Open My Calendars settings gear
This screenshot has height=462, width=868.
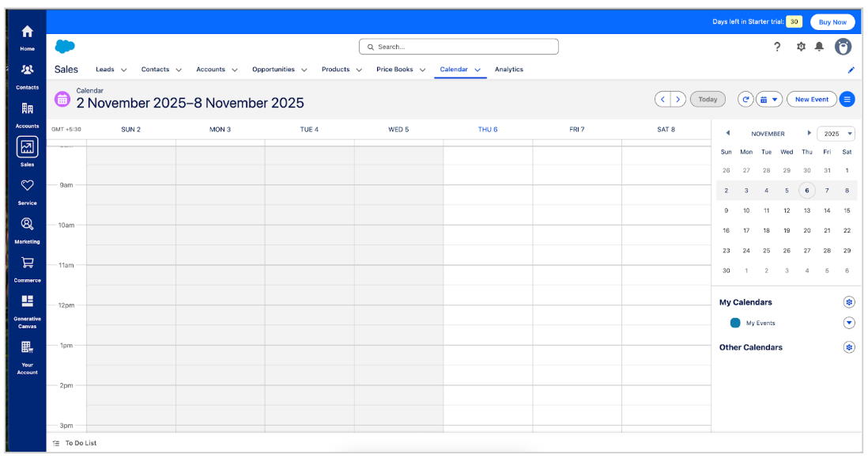[x=848, y=301]
